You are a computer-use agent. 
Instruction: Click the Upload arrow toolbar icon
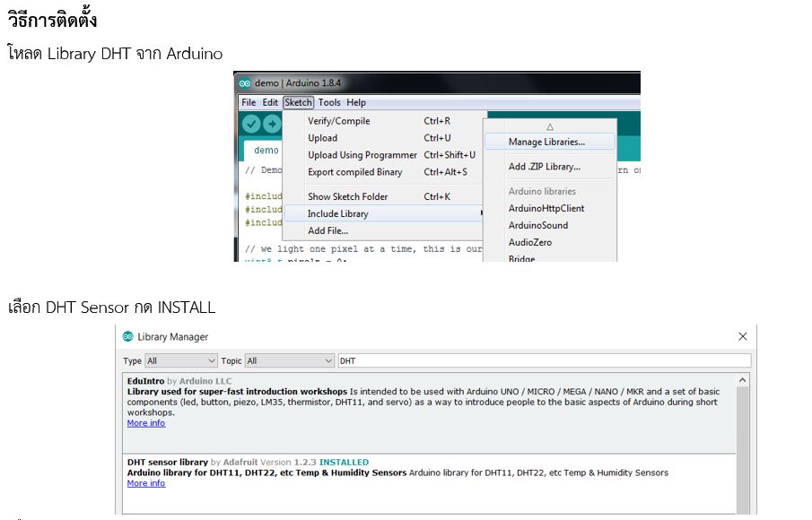[271, 124]
